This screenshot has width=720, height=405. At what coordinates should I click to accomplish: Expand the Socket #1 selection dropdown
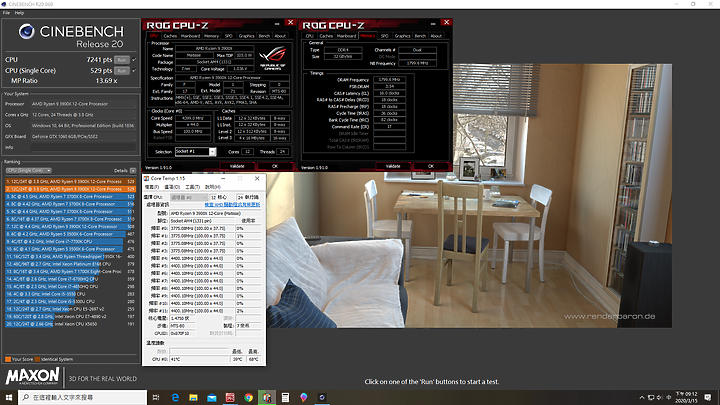coord(213,152)
